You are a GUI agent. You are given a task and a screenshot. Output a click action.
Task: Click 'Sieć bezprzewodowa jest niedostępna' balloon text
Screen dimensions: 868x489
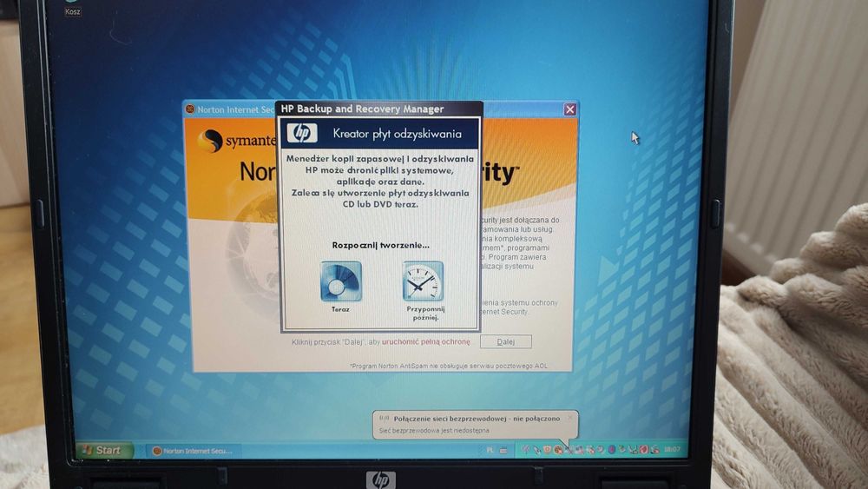pyautogui.click(x=434, y=430)
